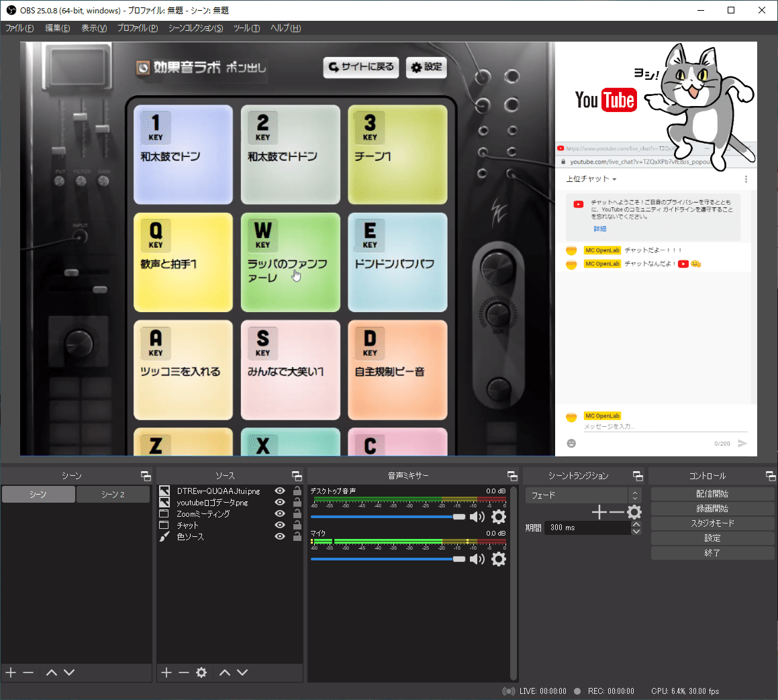Image resolution: width=778 pixels, height=700 pixels.
Task: Move scene down in scenes list
Action: (x=69, y=672)
